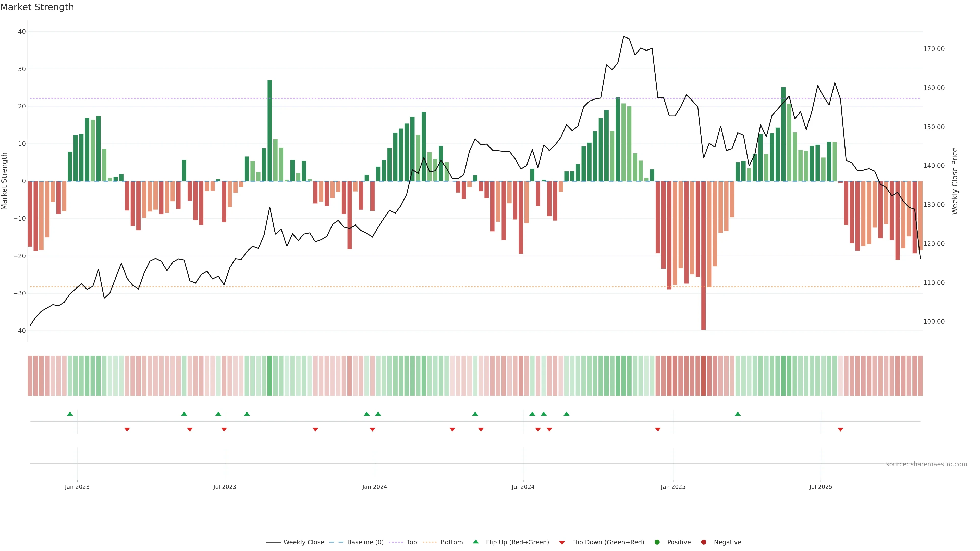Click the darkest red heatmap cell in early 2025
980x551 pixels.
point(703,376)
